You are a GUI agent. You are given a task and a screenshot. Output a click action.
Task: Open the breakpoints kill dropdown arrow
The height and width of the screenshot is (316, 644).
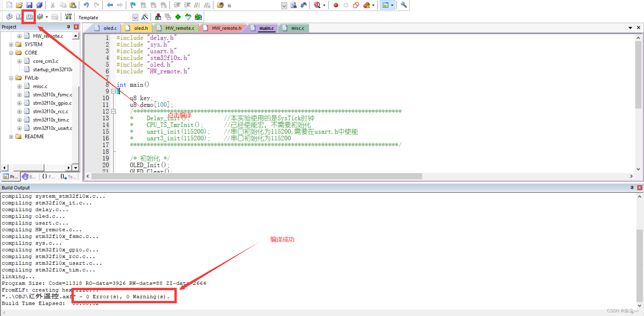pyautogui.click(x=373, y=5)
